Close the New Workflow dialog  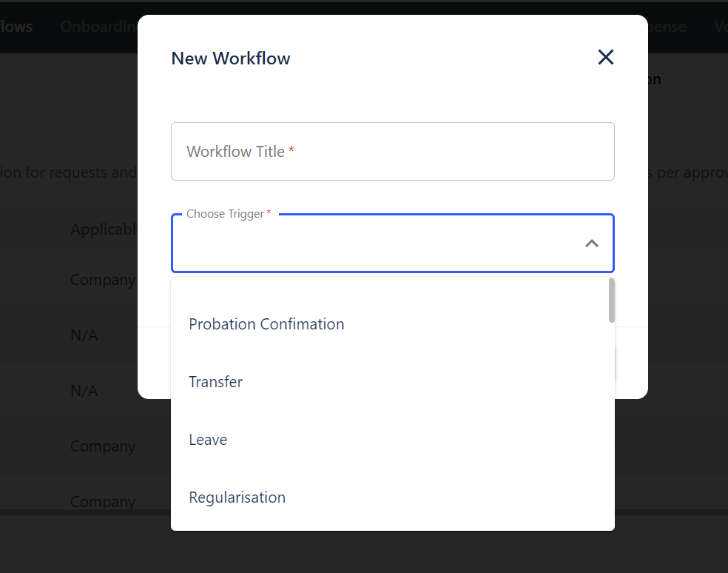coord(605,58)
